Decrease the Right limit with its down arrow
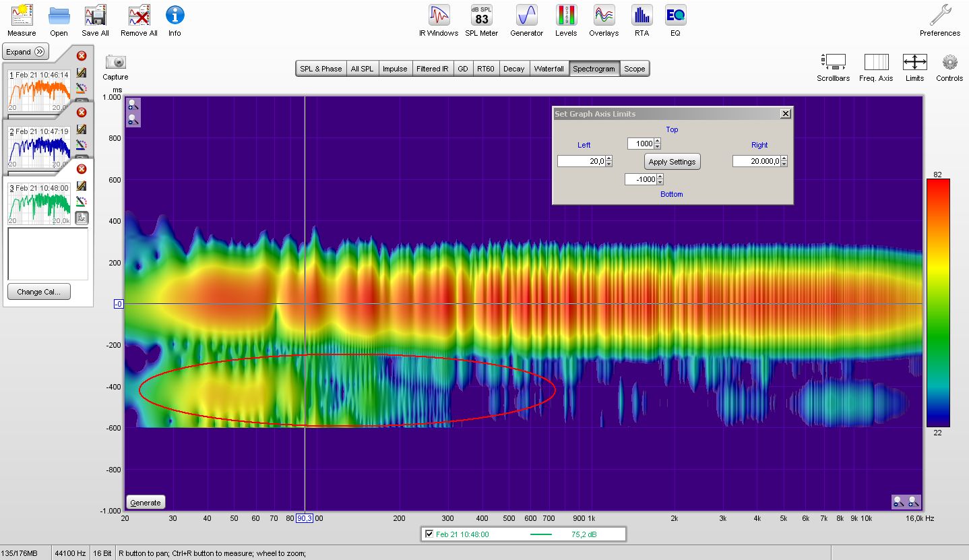Image resolution: width=969 pixels, height=560 pixels. pos(784,164)
